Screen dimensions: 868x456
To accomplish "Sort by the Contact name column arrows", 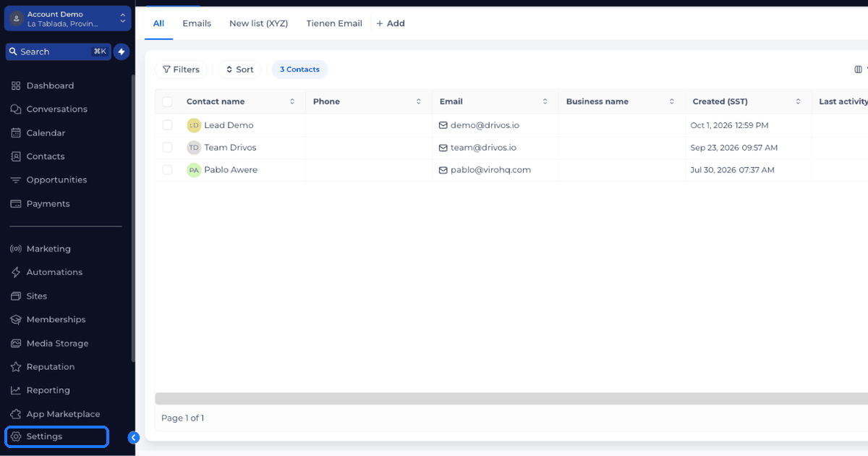I will 292,101.
